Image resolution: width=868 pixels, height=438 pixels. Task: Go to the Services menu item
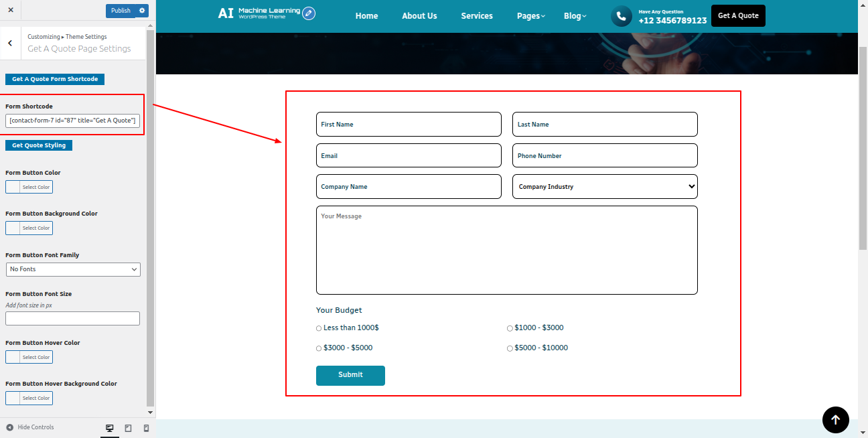(x=477, y=16)
